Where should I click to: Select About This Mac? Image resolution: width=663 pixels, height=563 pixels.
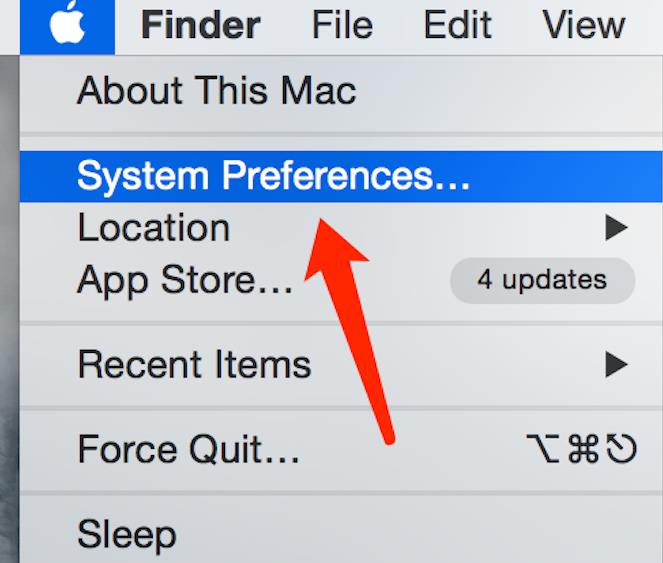click(x=216, y=92)
